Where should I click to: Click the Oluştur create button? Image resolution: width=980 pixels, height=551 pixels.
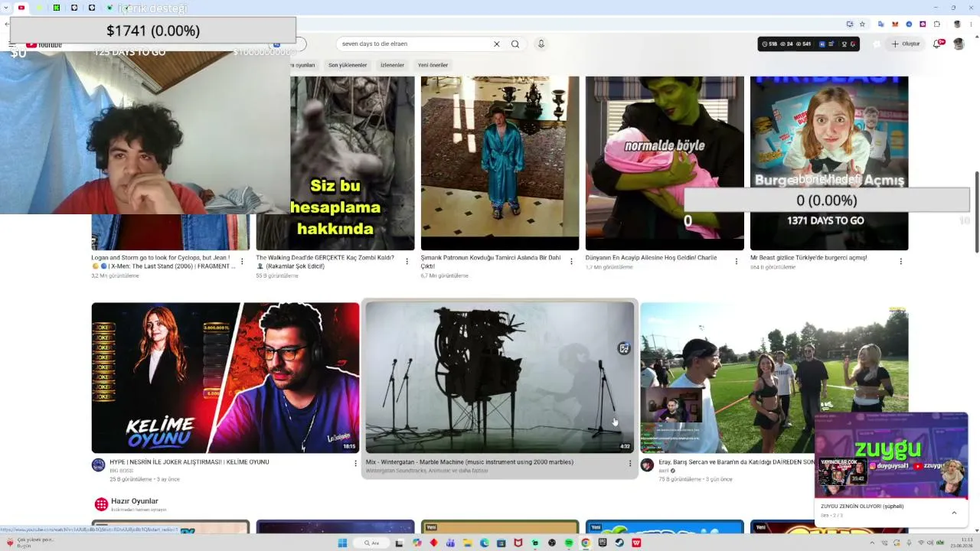(905, 44)
